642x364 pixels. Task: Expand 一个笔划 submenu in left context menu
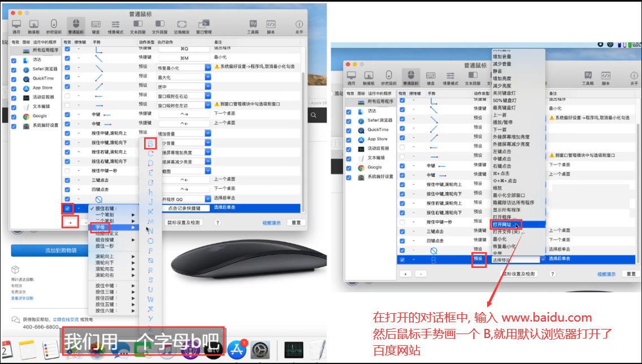[112, 215]
